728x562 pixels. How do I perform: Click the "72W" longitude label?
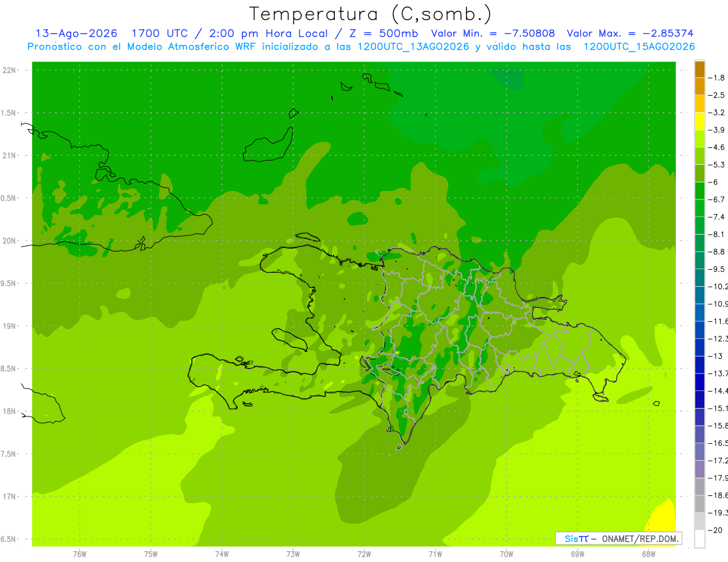(364, 554)
